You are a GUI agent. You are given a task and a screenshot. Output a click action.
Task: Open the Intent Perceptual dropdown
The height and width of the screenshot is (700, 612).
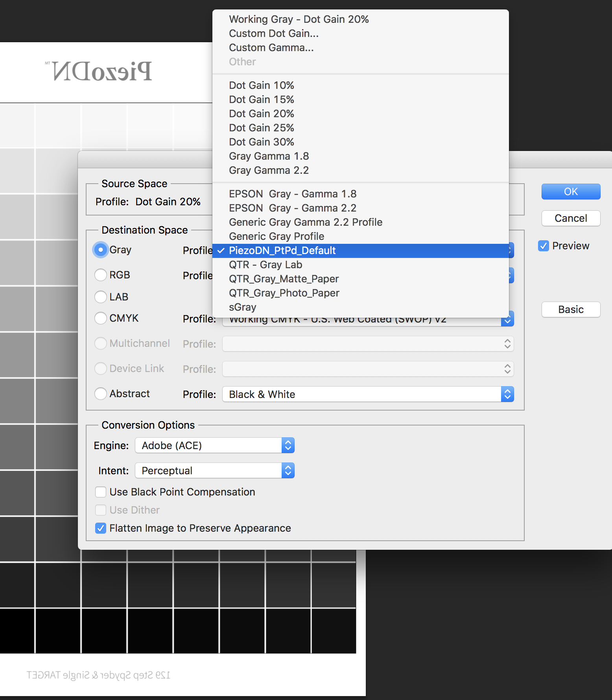point(215,471)
